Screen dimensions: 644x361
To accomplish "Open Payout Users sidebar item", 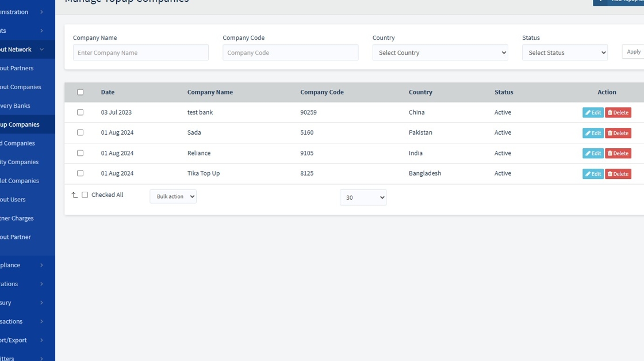I will tap(13, 200).
